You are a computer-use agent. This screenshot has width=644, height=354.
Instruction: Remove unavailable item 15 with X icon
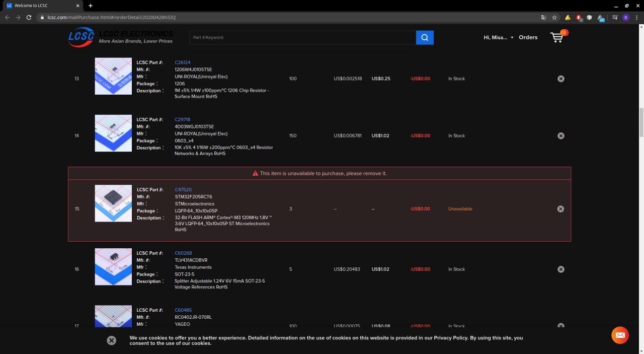click(x=561, y=209)
